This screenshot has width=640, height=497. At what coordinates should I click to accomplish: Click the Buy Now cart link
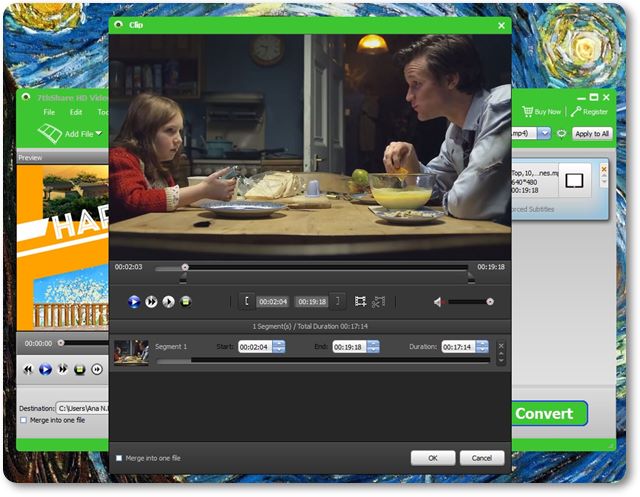[542, 111]
